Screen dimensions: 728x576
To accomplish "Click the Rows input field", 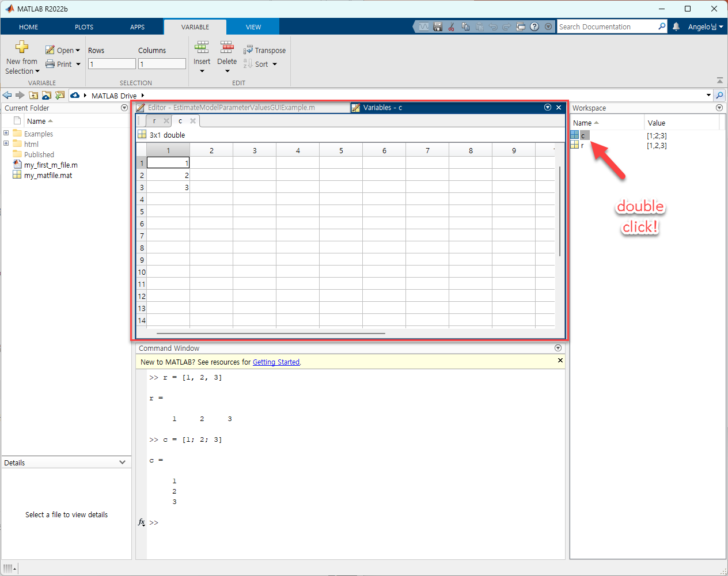I will [x=112, y=64].
